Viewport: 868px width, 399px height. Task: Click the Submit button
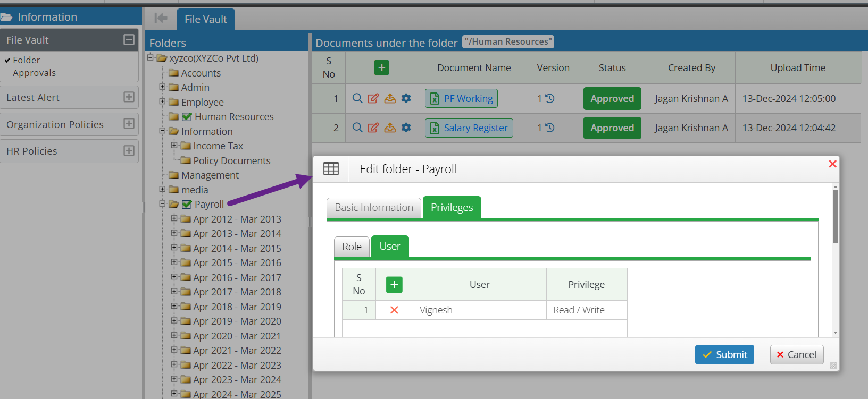[x=724, y=354]
